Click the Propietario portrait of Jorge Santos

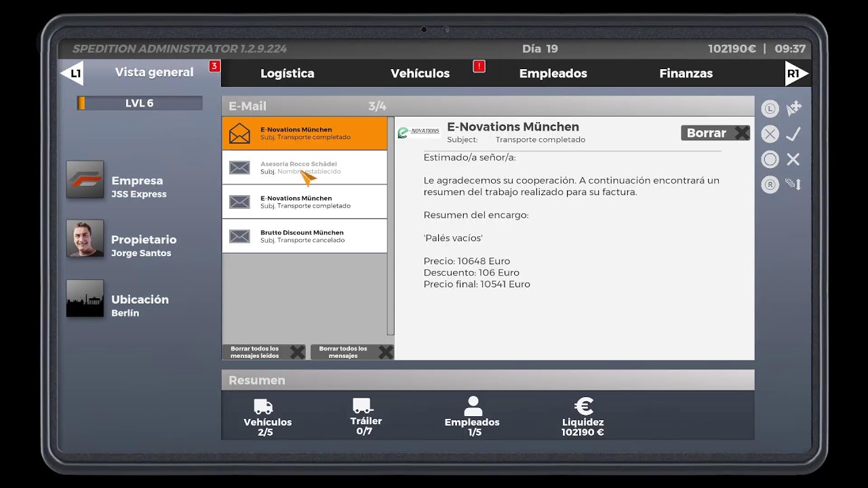point(85,239)
